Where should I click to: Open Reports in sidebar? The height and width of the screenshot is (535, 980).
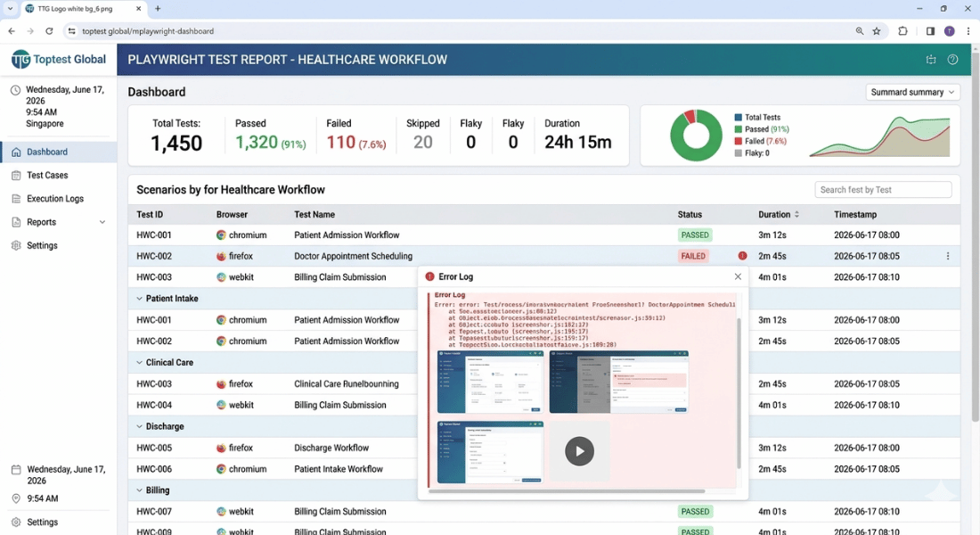pyautogui.click(x=41, y=222)
